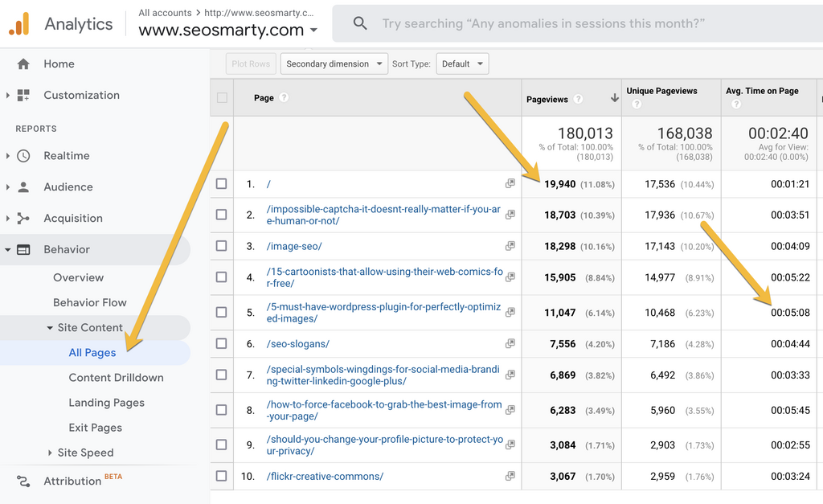The height and width of the screenshot is (504, 823).
Task: Open the Secondary dimension dropdown
Action: pyautogui.click(x=333, y=64)
